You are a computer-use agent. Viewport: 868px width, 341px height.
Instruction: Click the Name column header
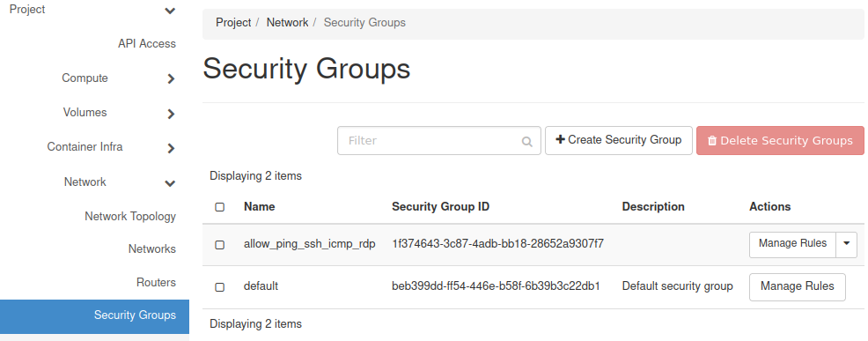click(260, 207)
